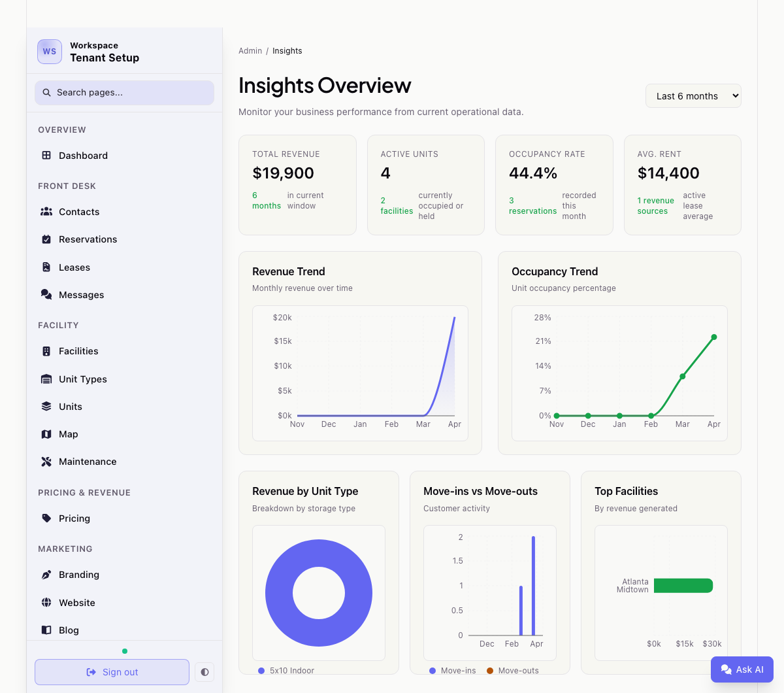784x693 pixels.
Task: Click the Top Facilities heading
Action: click(626, 491)
